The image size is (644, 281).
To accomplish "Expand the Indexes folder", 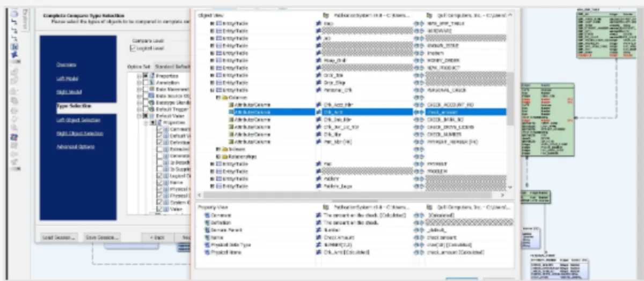I will [218, 149].
